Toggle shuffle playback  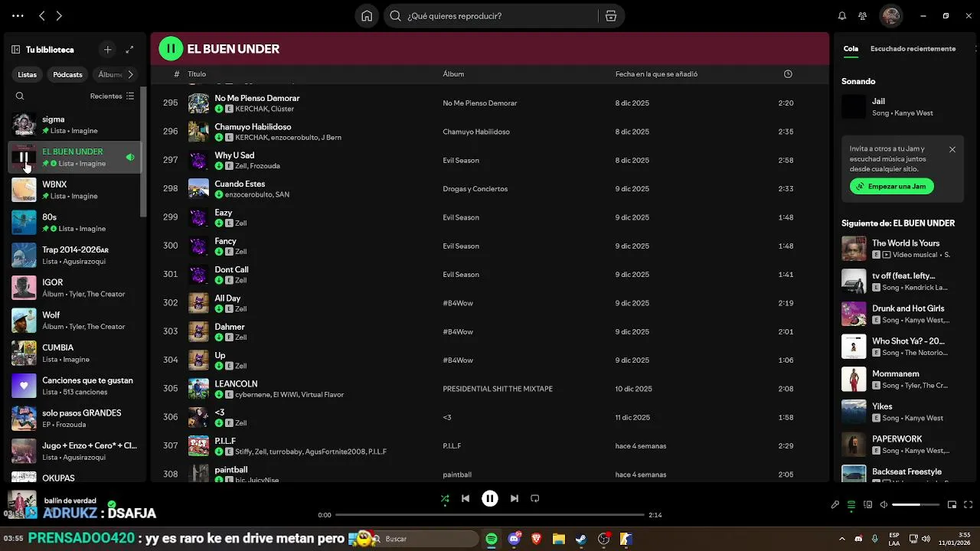[x=445, y=499]
